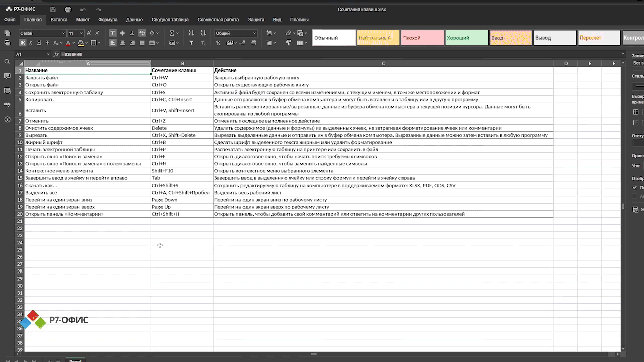Toggle italic formatting (К)

tap(31, 43)
